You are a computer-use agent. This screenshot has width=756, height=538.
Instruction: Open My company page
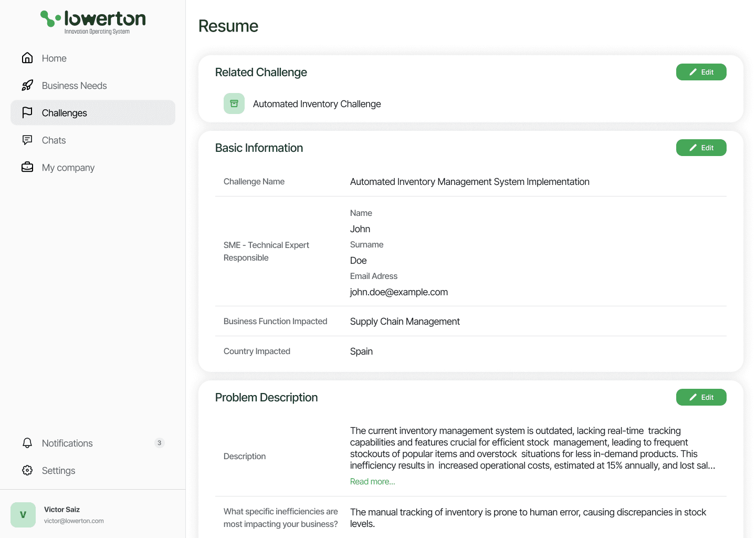[68, 168]
